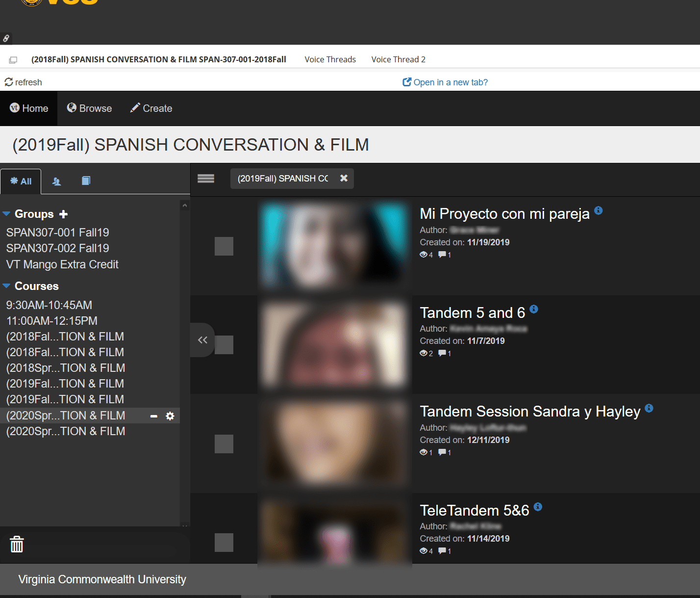Screen dimensions: 700x598
Task: Click the chain link icon below the logo
Action: point(6,38)
